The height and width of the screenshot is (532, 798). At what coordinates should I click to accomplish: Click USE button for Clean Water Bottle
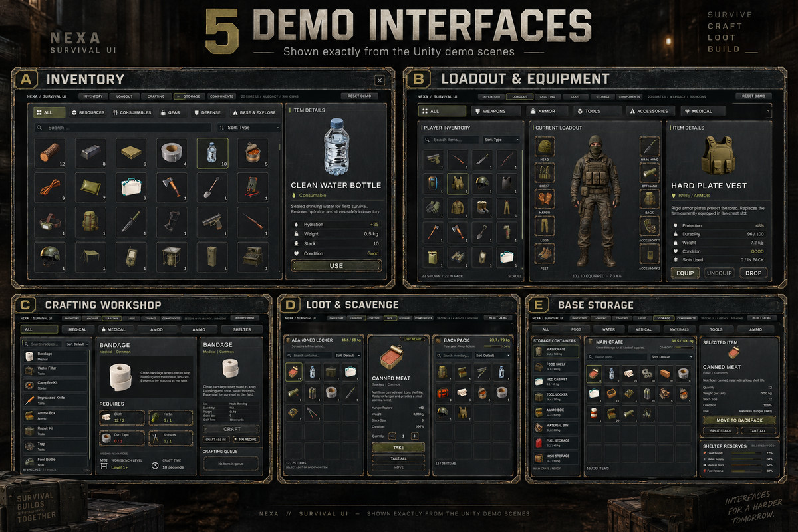pyautogui.click(x=336, y=266)
